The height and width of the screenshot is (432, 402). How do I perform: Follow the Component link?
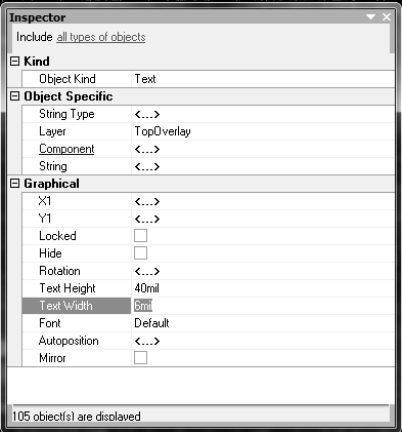click(67, 149)
